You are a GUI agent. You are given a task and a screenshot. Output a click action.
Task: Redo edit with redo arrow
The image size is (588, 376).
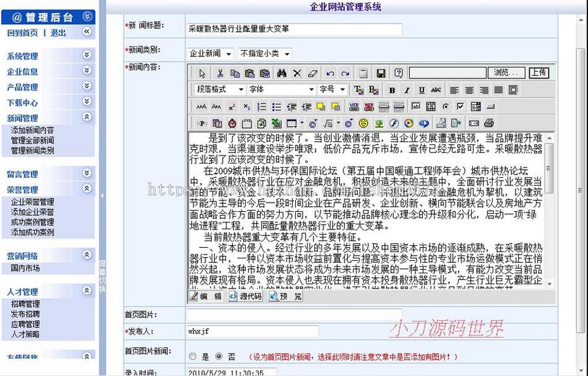[346, 73]
